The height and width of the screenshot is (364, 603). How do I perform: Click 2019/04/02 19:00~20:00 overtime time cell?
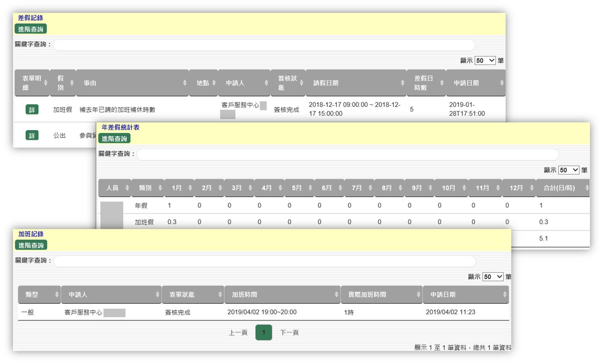coord(262,312)
